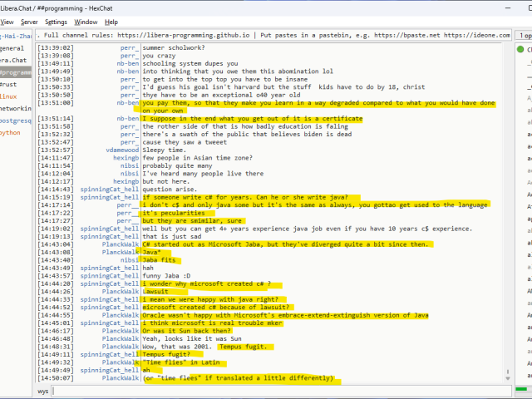Click the channel topic bar
Viewport: 532px width, 399px height.
pyautogui.click(x=274, y=36)
